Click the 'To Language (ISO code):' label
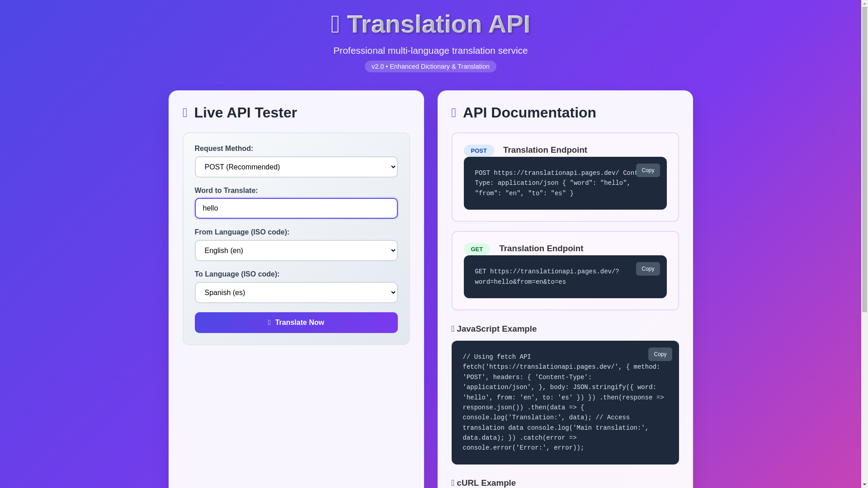Screen dimensions: 868x488 coord(237,274)
